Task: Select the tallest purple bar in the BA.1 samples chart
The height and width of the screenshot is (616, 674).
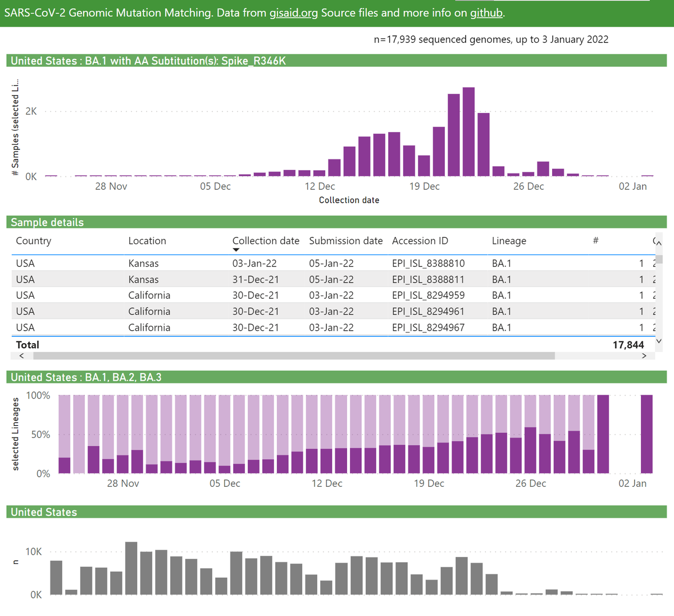Action: coord(468,132)
